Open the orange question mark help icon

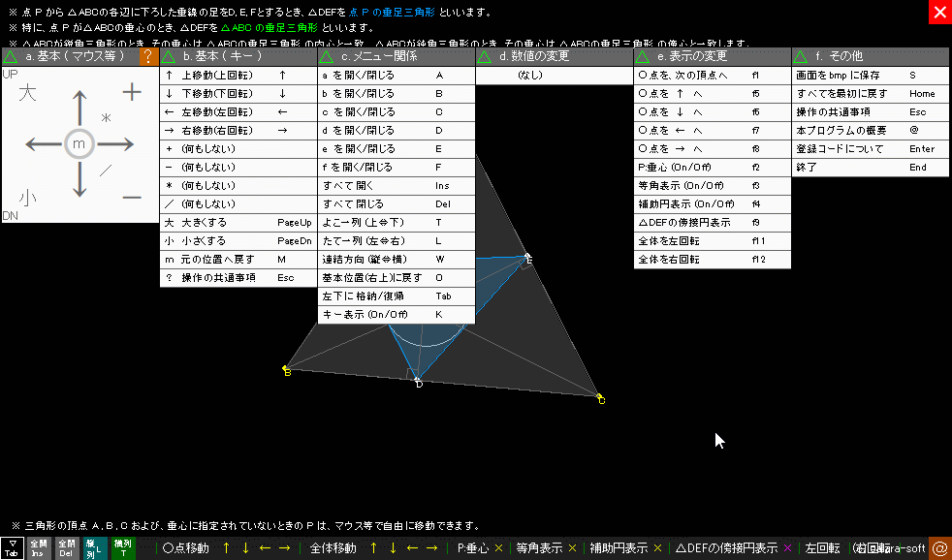click(148, 57)
